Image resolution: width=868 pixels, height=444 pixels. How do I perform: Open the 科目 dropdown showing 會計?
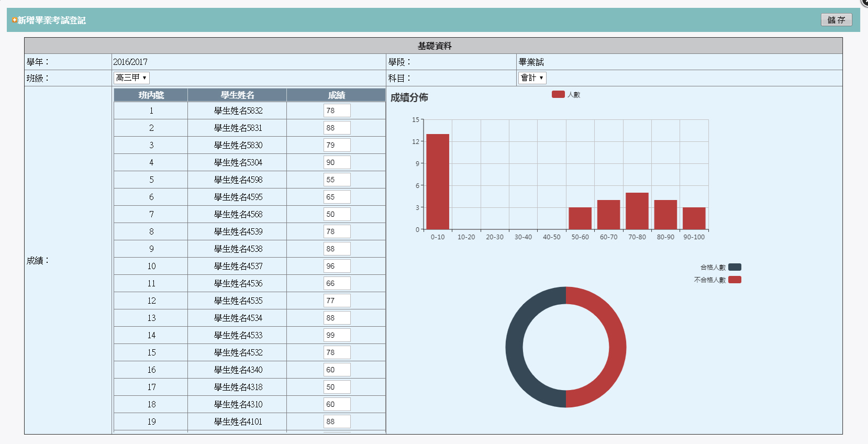[x=532, y=78]
